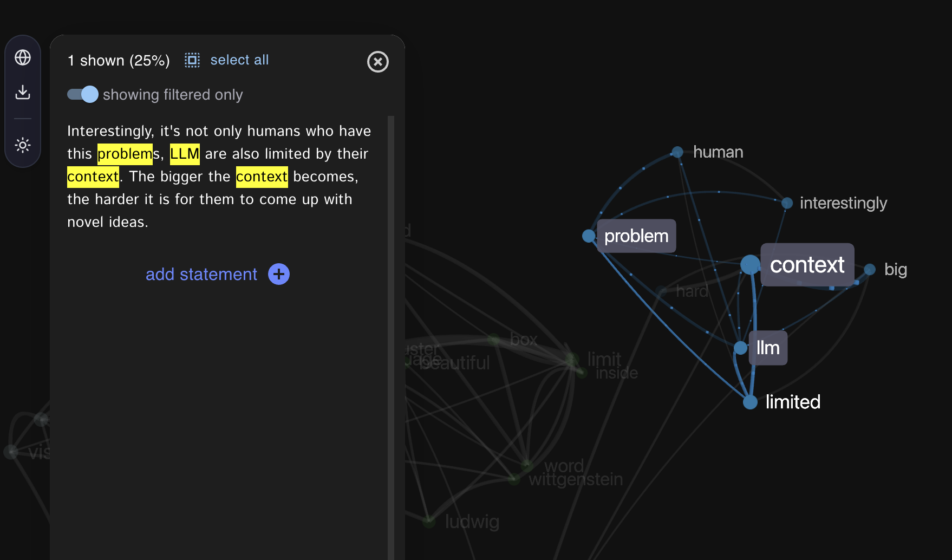Click the 'select all' link
952x560 pixels.
click(x=239, y=60)
